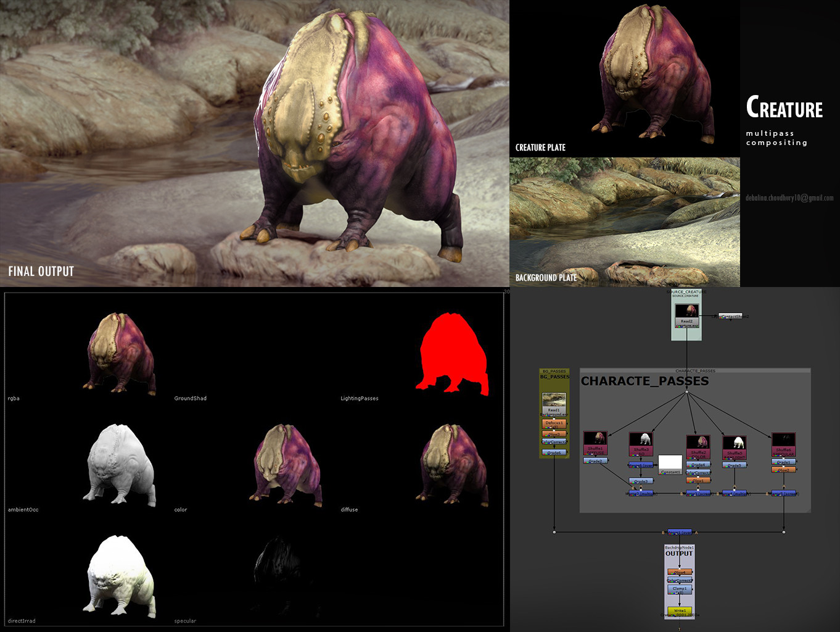Click the ColorCorrect node above Clamp1
Image resolution: width=840 pixels, height=632 pixels.
[680, 580]
